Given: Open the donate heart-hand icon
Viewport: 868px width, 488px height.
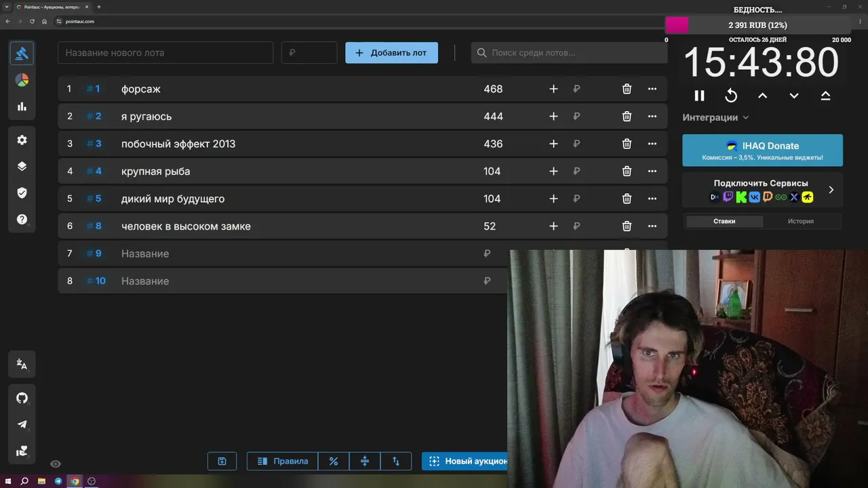Looking at the screenshot, I should 22,451.
